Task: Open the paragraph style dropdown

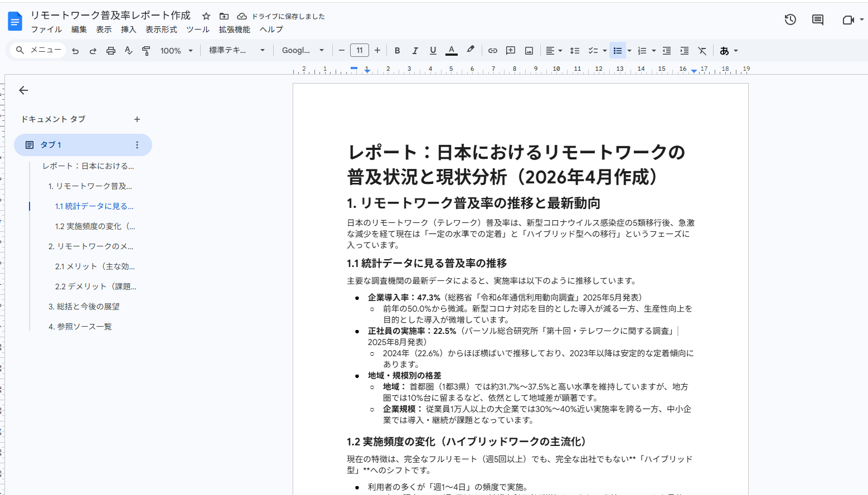Action: click(236, 51)
